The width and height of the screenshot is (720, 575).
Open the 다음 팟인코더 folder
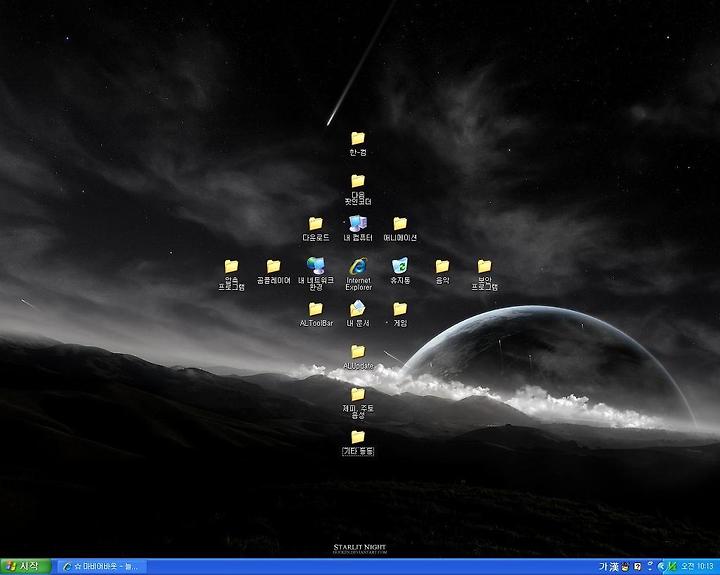click(x=358, y=189)
